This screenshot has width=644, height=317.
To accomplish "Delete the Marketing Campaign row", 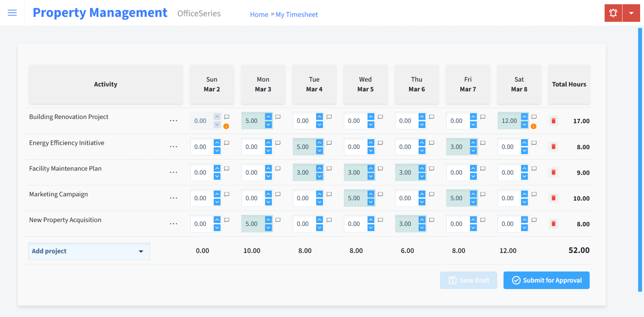I will 553,198.
